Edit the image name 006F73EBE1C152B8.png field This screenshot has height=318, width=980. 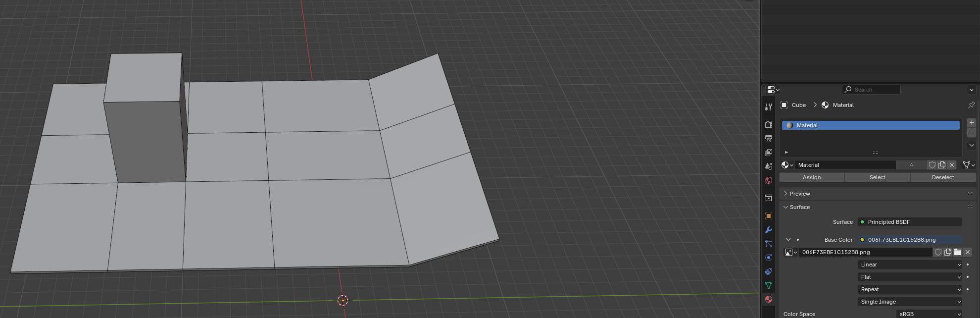point(866,252)
